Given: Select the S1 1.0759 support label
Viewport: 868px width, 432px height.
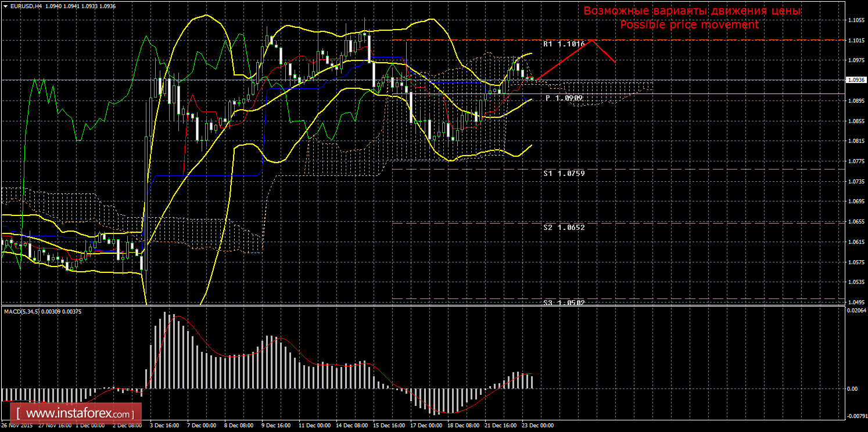Looking at the screenshot, I should [564, 173].
